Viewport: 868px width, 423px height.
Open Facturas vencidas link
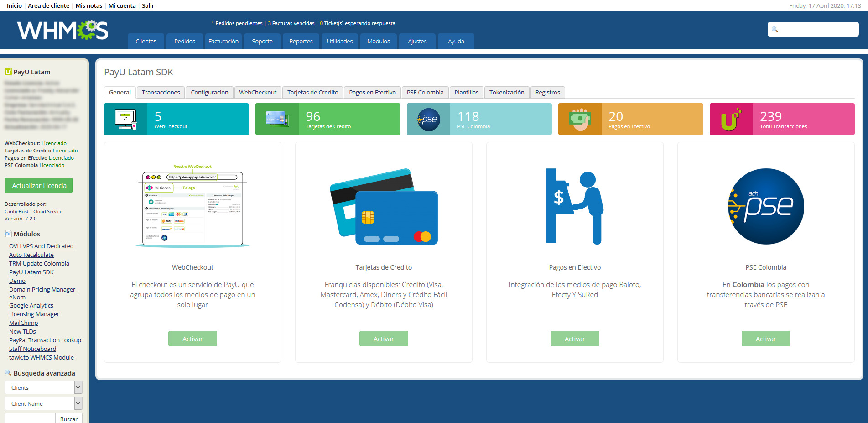coord(291,23)
